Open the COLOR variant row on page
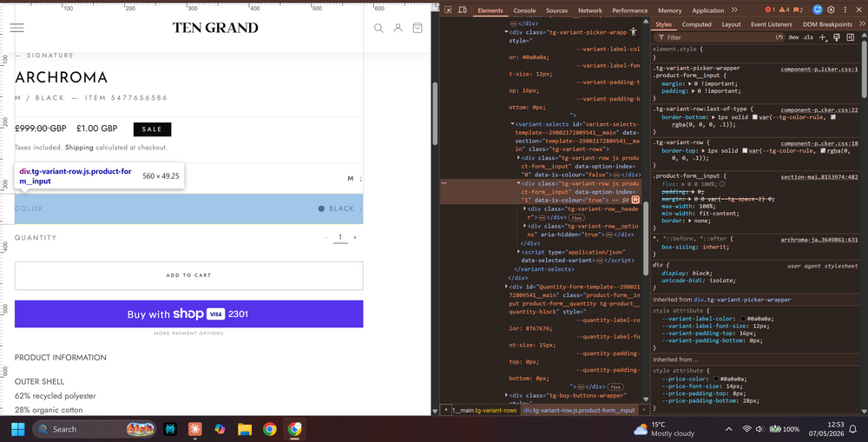 coord(188,208)
